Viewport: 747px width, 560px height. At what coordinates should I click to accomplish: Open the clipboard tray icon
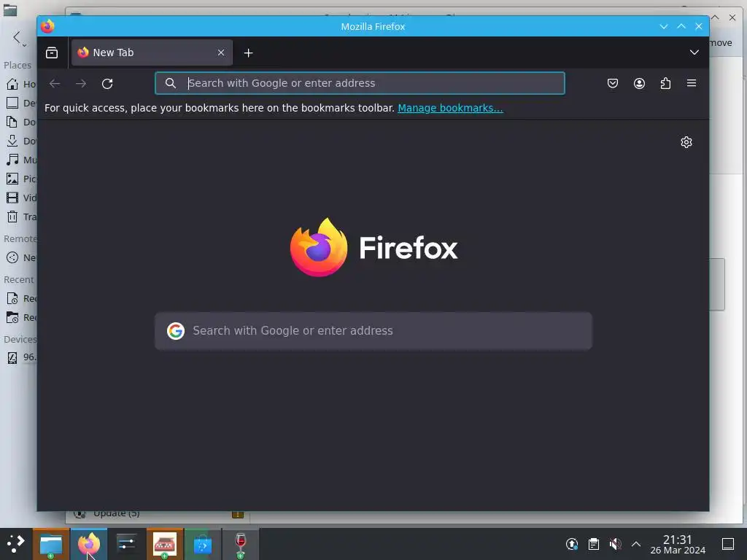pos(594,544)
